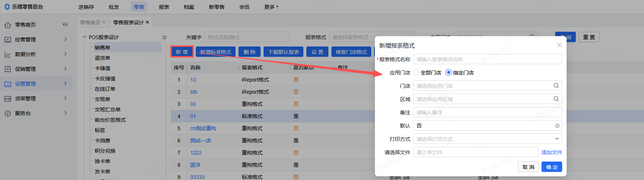Open report named 国洋
644x180 pixels.
click(x=195, y=165)
